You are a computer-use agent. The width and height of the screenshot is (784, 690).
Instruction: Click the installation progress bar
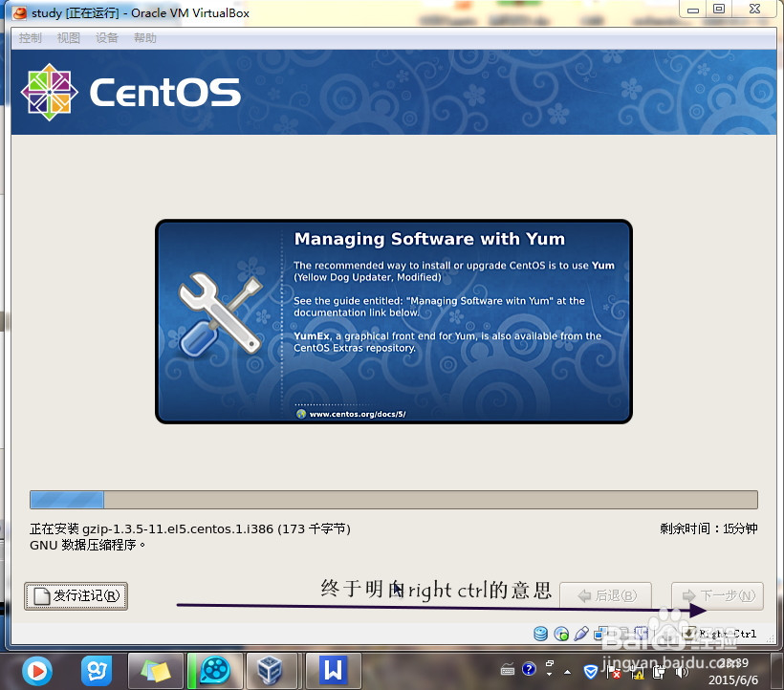[x=394, y=500]
